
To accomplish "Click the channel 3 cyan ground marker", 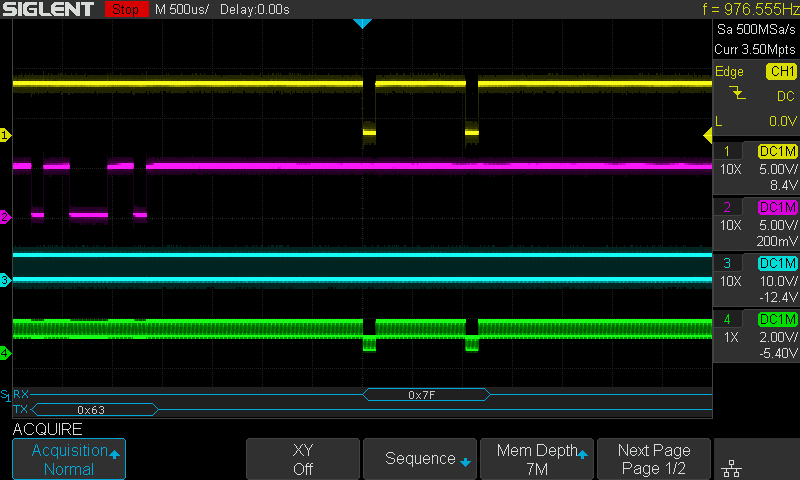I will coord(5,281).
